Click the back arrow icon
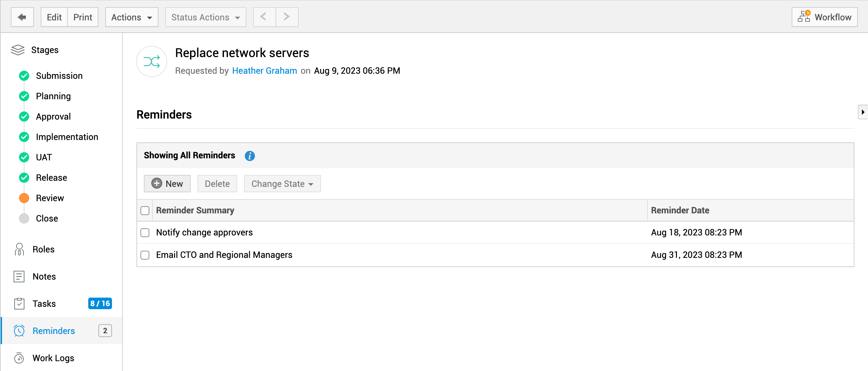This screenshot has height=371, width=868. pos(22,17)
